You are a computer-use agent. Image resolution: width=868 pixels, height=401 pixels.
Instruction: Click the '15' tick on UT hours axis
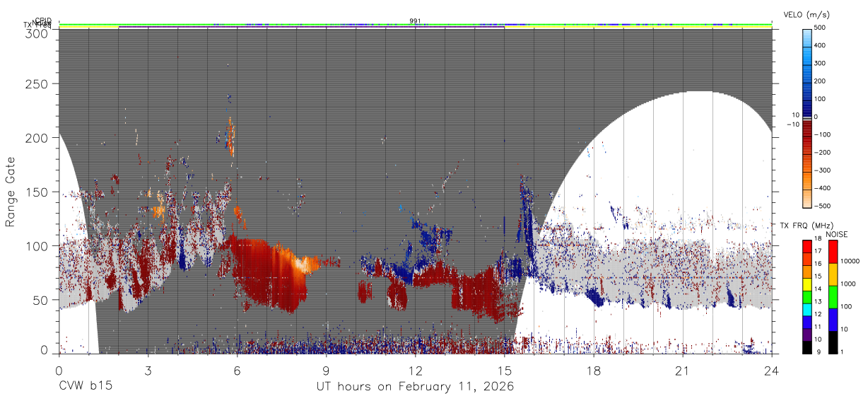(x=504, y=370)
